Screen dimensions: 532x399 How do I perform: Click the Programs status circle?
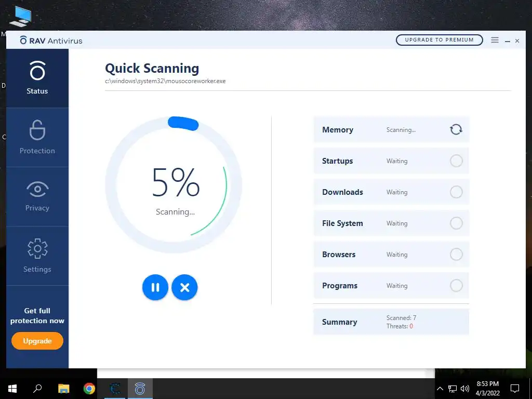(x=456, y=285)
